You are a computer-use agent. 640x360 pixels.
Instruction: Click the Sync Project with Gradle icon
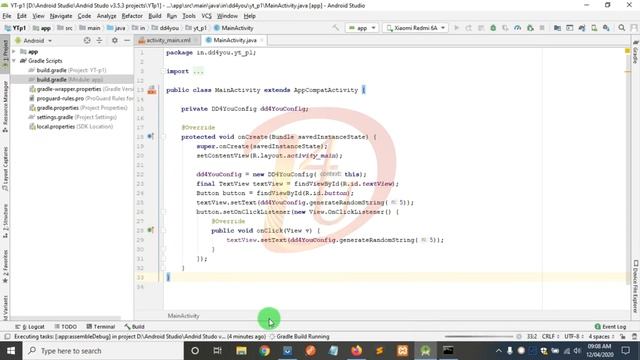click(582, 28)
